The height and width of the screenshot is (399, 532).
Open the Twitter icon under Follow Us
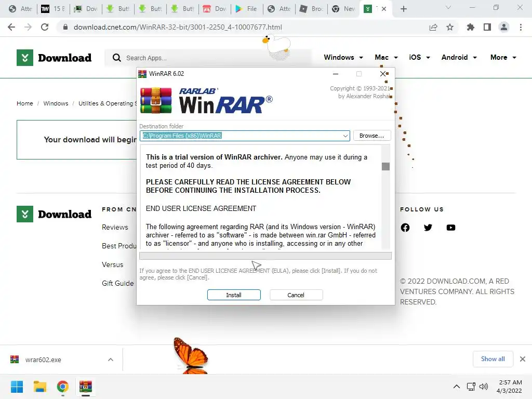click(428, 228)
